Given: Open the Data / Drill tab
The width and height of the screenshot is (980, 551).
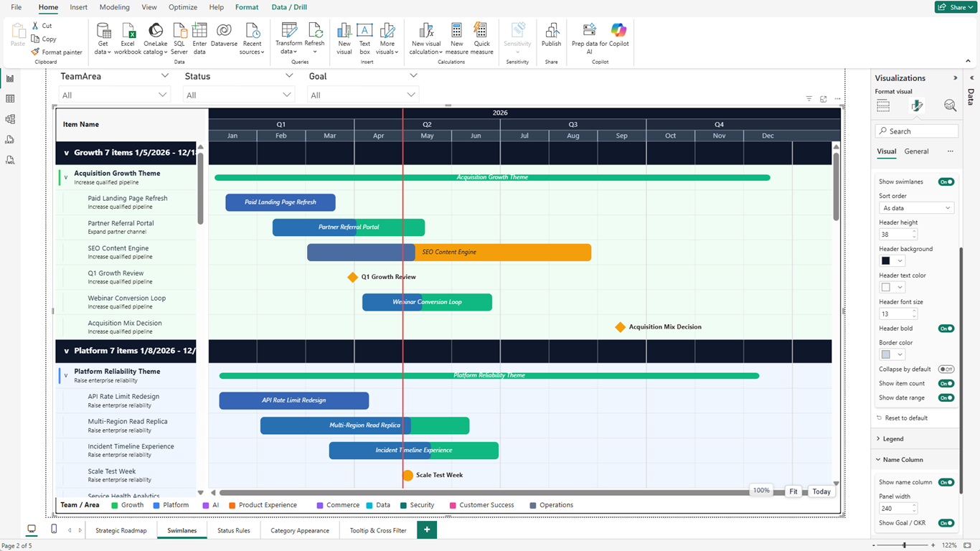Looking at the screenshot, I should [289, 7].
